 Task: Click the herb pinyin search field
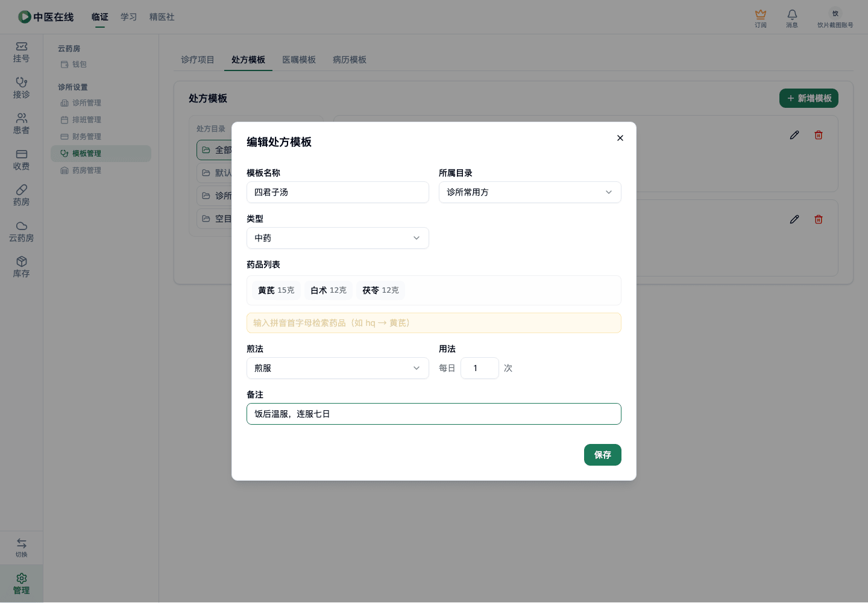(434, 323)
